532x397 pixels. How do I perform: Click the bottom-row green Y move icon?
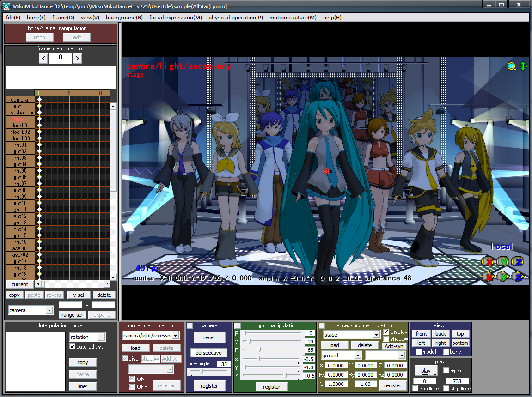click(x=503, y=277)
